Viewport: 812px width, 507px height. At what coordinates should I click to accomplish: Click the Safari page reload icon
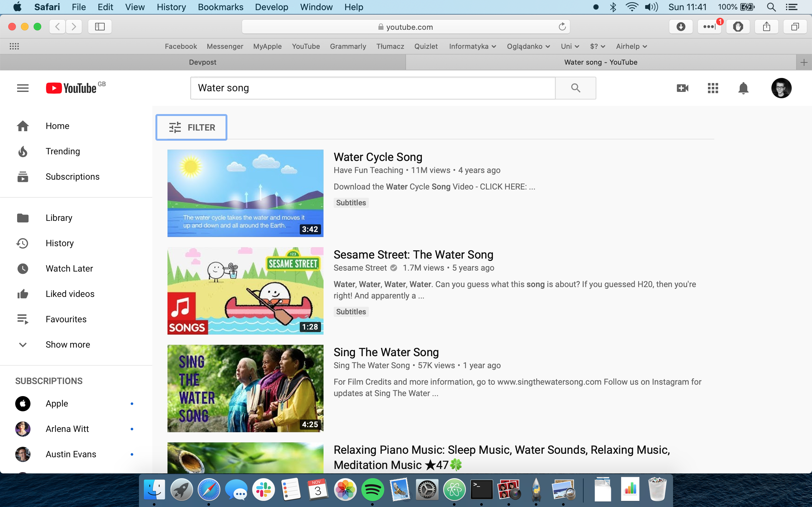562,27
